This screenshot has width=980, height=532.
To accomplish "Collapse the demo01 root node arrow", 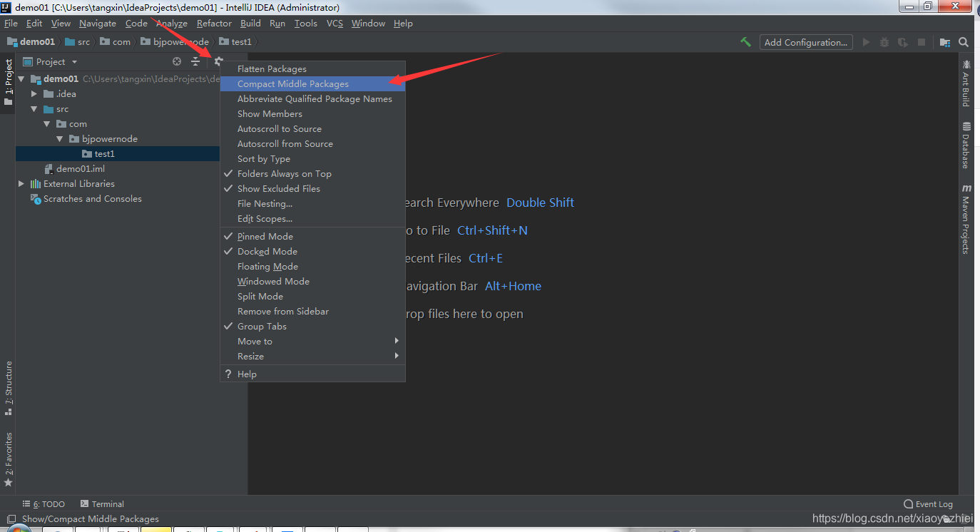I will coord(21,79).
